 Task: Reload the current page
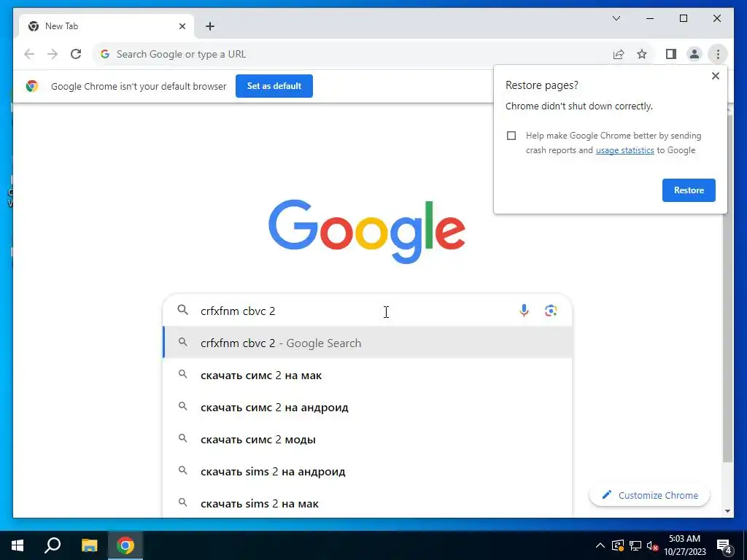coord(76,54)
